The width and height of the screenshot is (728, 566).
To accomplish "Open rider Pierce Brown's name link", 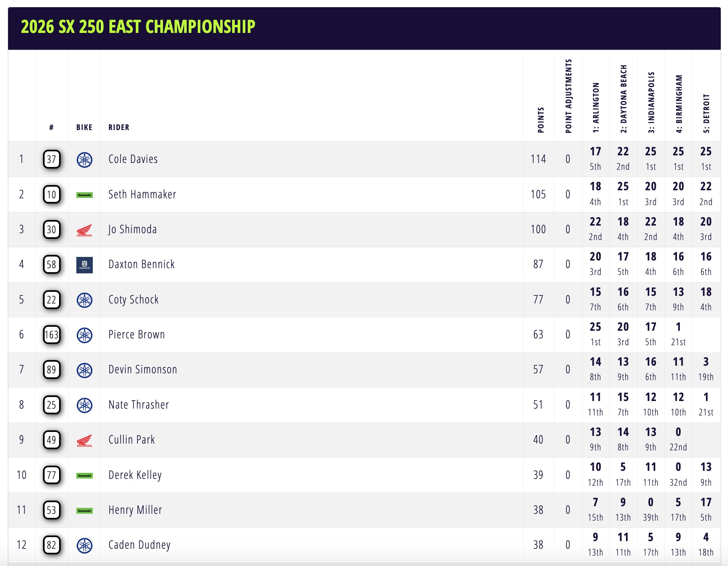I will [x=137, y=334].
